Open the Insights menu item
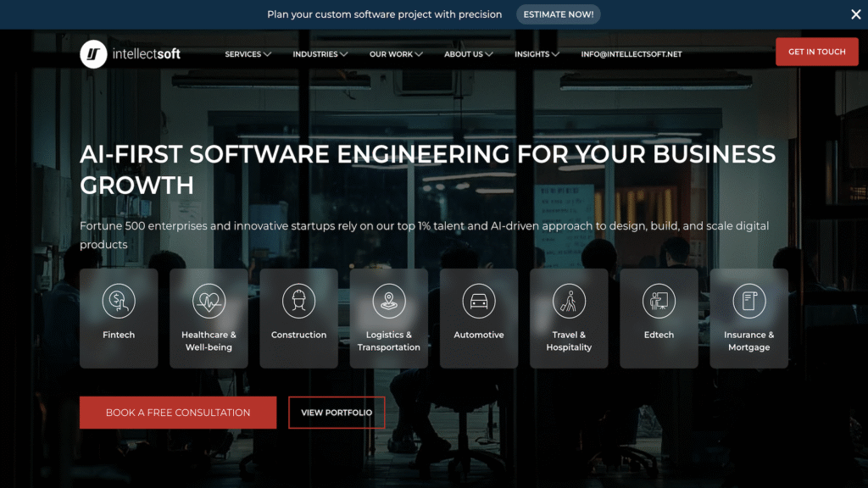 point(537,54)
